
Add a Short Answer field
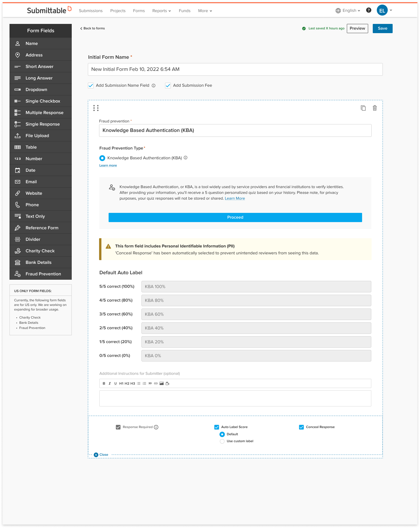pos(41,67)
